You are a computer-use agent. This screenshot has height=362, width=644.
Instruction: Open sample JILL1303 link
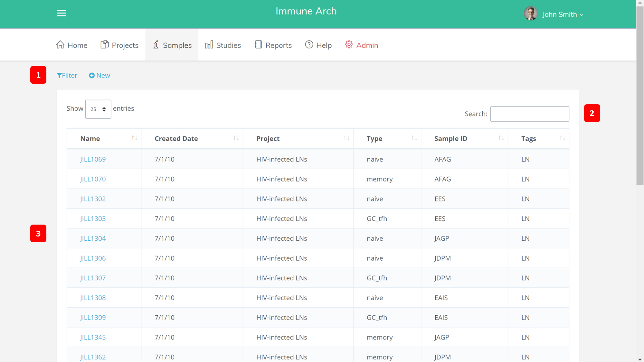[93, 219]
